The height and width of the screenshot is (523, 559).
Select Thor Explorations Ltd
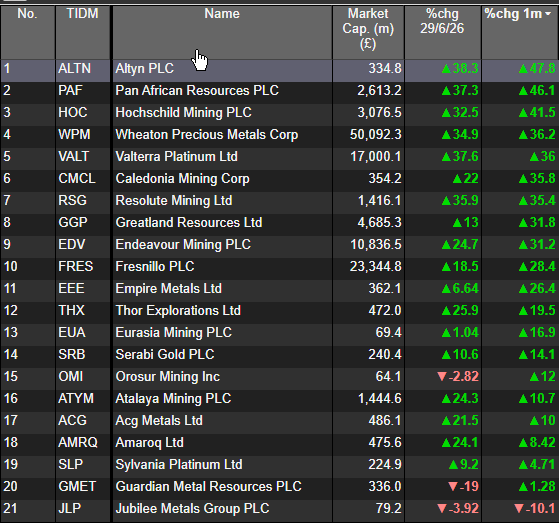pyautogui.click(x=178, y=311)
